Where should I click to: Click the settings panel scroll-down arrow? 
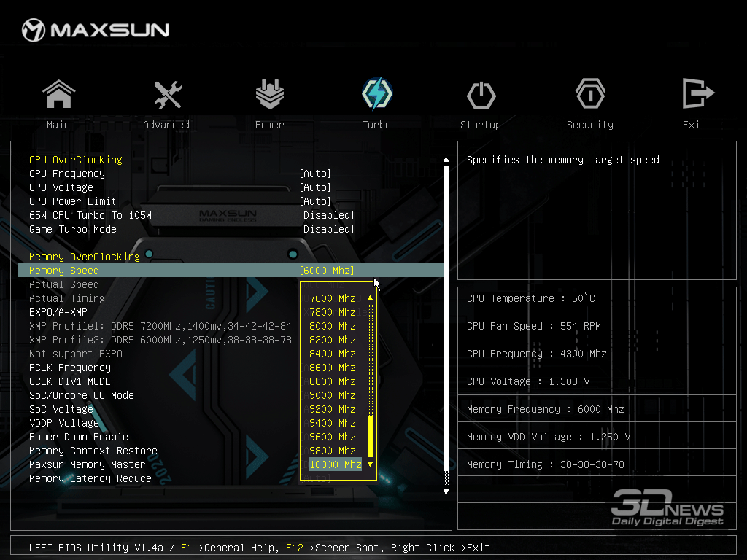tap(446, 491)
